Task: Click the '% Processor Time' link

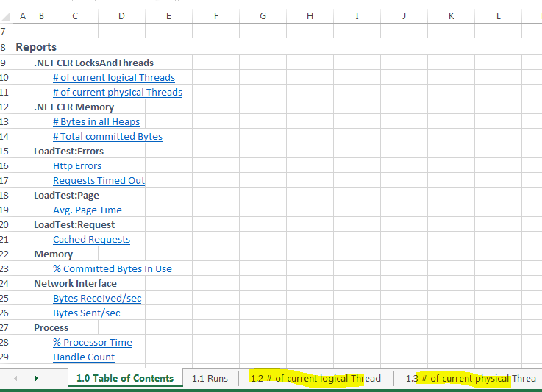Action: click(x=92, y=342)
